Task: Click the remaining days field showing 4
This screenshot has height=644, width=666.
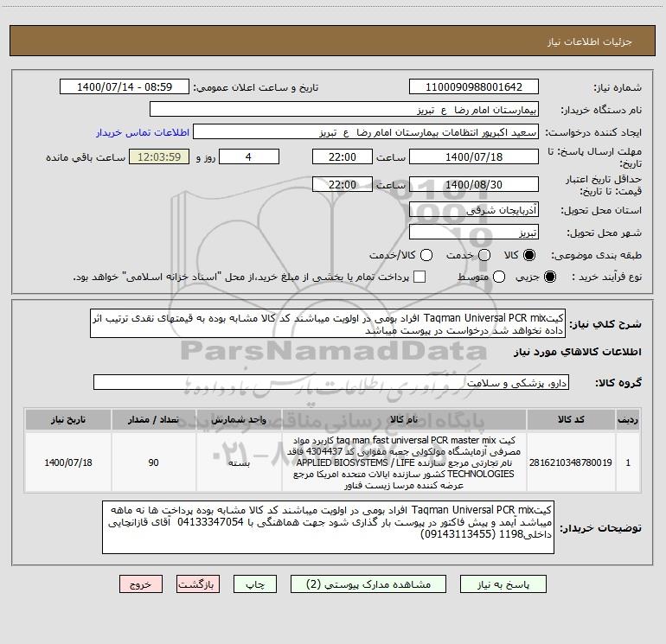Action: 249,156
